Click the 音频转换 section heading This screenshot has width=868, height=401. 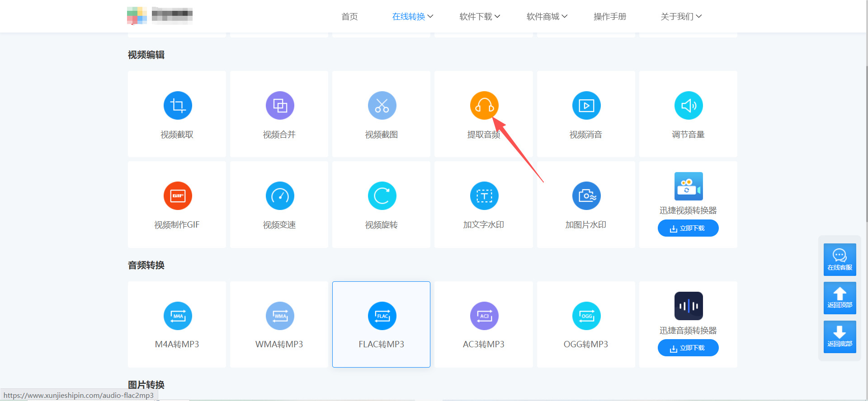pyautogui.click(x=146, y=265)
